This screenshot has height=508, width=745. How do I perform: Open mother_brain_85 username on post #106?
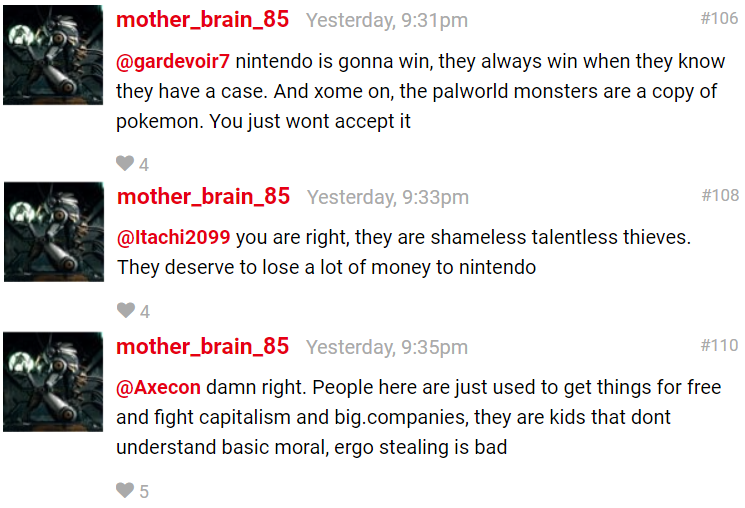coord(203,20)
